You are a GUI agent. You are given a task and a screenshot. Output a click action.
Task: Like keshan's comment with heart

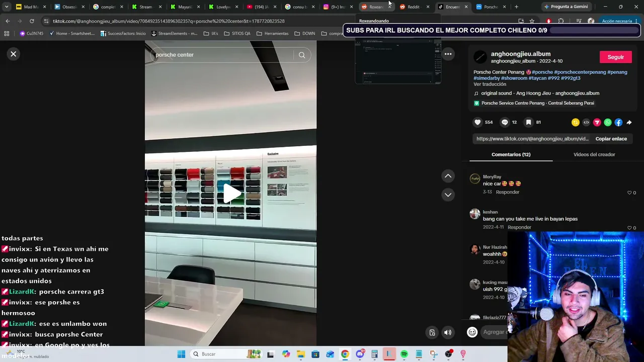click(x=629, y=228)
